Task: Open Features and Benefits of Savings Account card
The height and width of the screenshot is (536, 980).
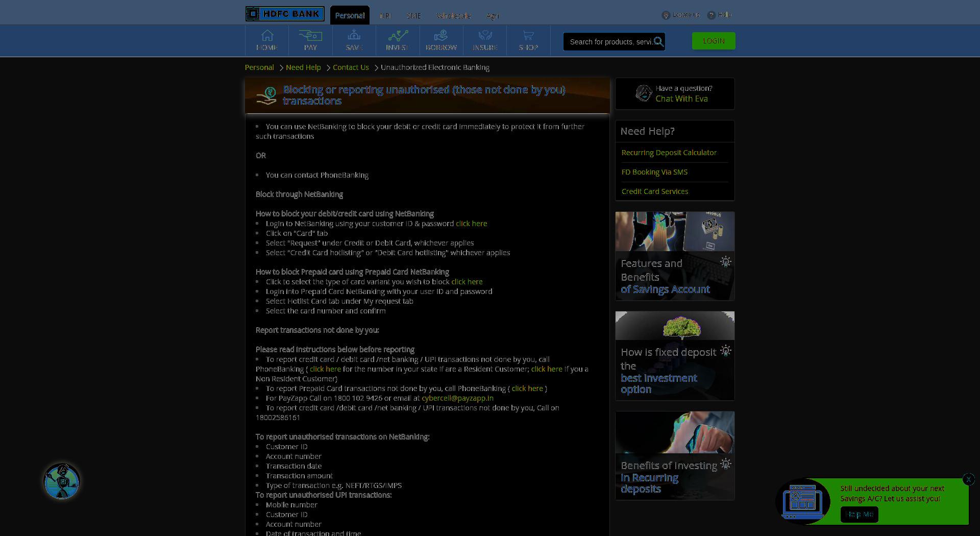Action: coord(675,256)
